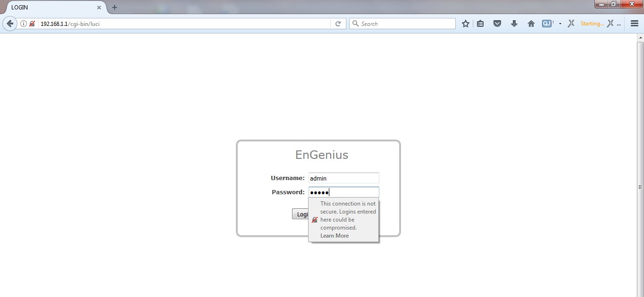
Task: Click the warning icon inside the security popup
Action: (x=315, y=220)
